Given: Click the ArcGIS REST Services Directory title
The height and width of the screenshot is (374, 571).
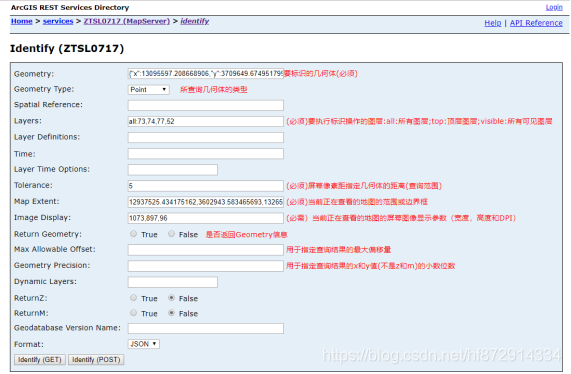Looking at the screenshot, I should pos(70,8).
